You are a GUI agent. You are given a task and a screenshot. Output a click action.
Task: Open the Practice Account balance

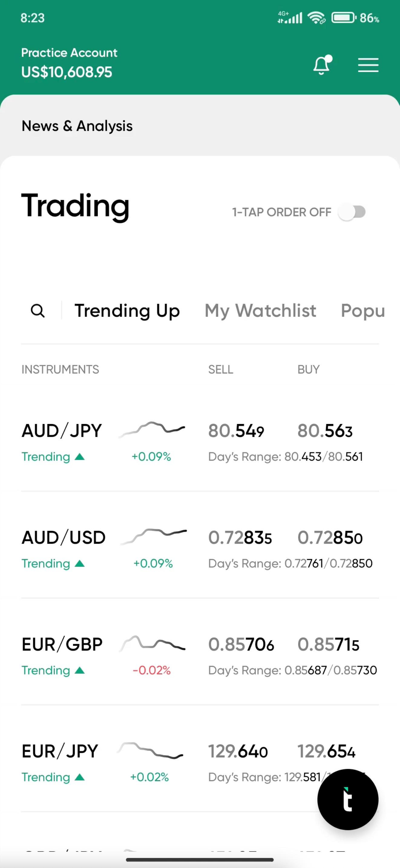pyautogui.click(x=69, y=63)
